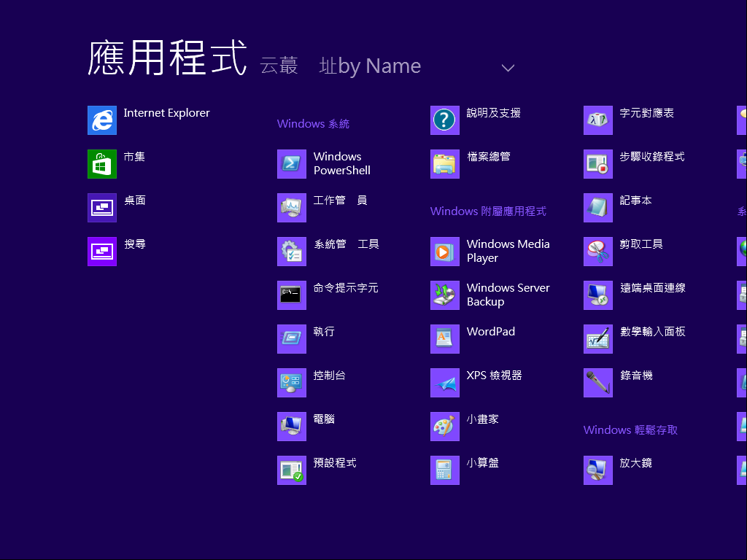747x560 pixels.
Task: Click the '錄音機' text label
Action: (x=636, y=376)
